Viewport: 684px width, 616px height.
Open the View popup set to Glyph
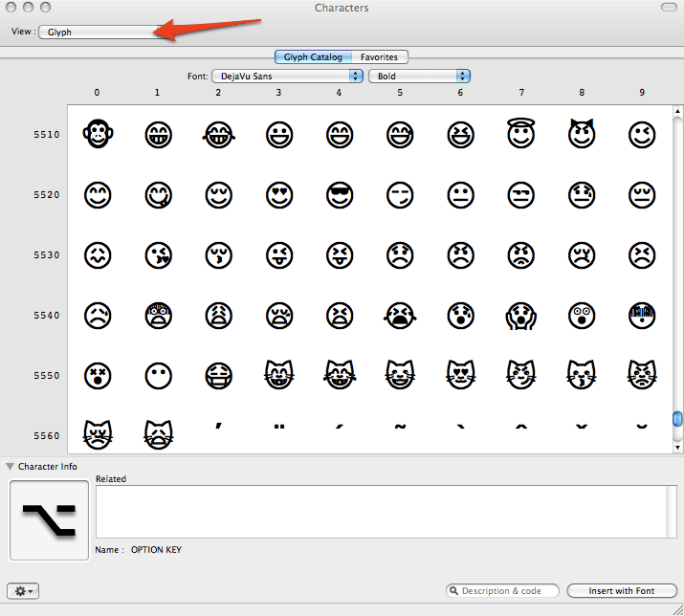pos(103,33)
